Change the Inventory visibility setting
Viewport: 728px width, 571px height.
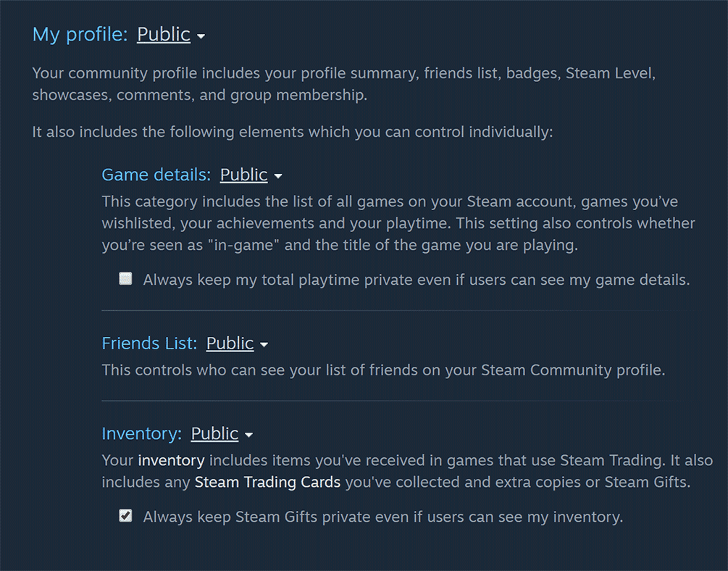(214, 433)
